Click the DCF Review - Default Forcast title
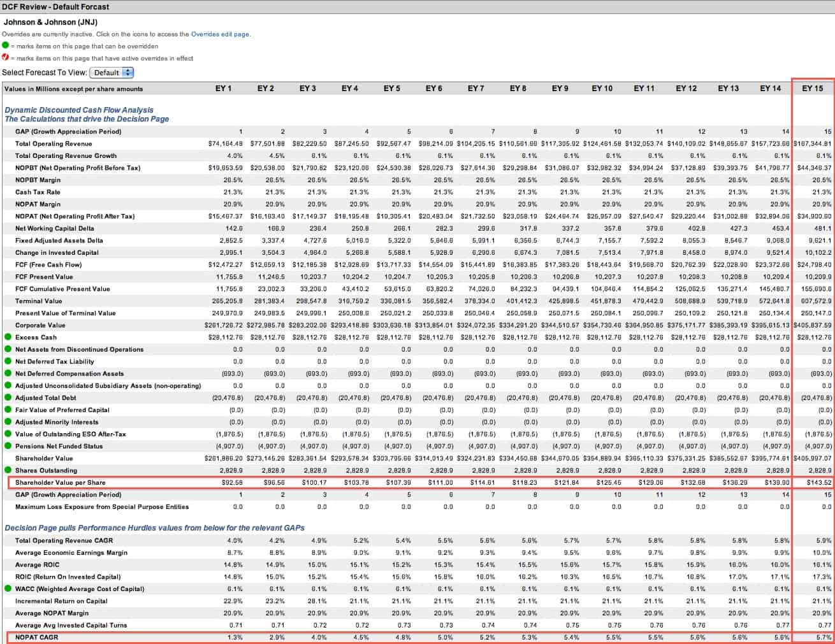Screen dimensions: 835x644 56,7
